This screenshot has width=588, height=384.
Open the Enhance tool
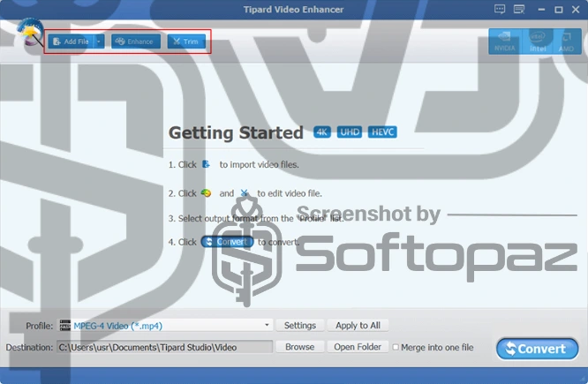pyautogui.click(x=136, y=41)
